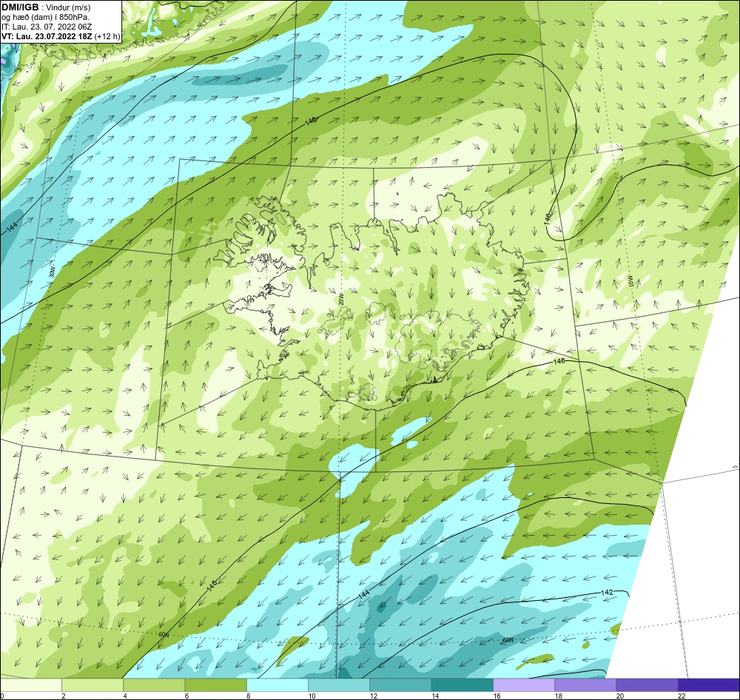Image resolution: width=740 pixels, height=700 pixels.
Task: Click the title text 'DMI/IGB : Vindur (m/s)'
Action: (46, 7)
